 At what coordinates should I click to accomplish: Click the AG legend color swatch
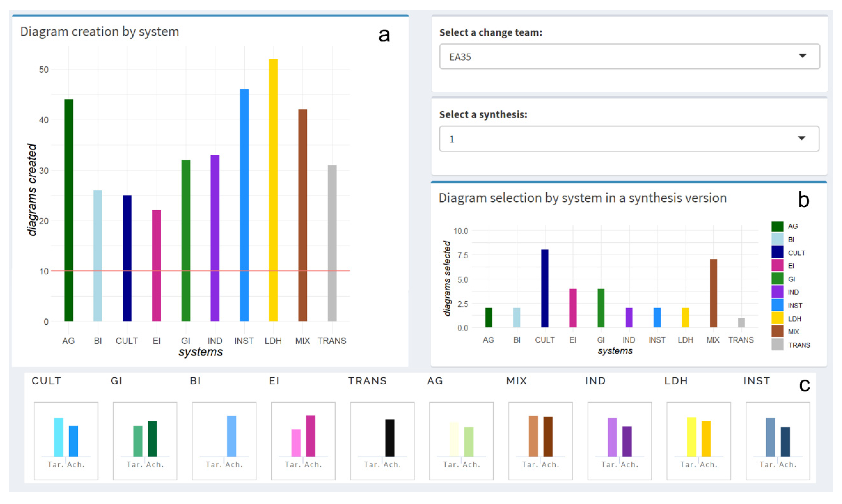(777, 226)
